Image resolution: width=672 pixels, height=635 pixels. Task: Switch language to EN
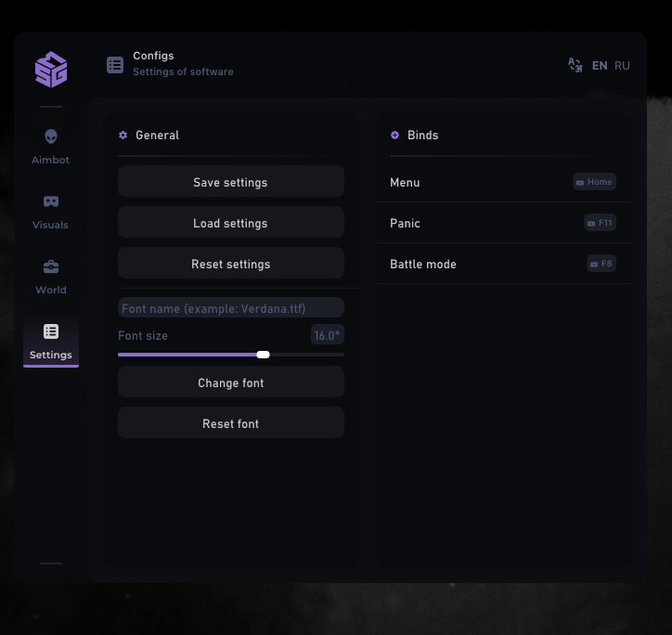tap(600, 66)
